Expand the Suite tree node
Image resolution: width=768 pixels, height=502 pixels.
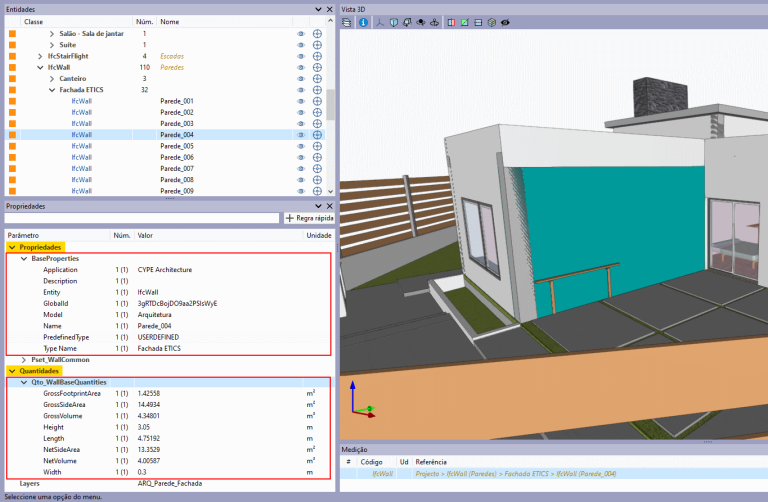52,45
